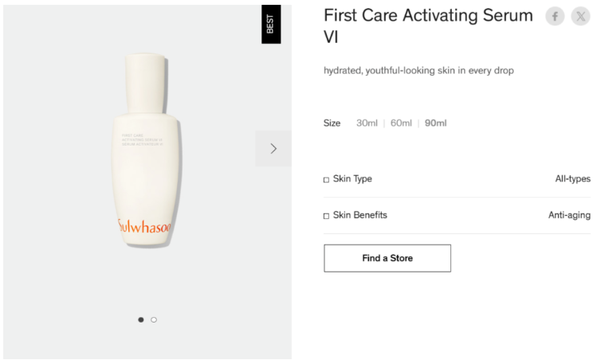Click the Size label

click(x=332, y=123)
